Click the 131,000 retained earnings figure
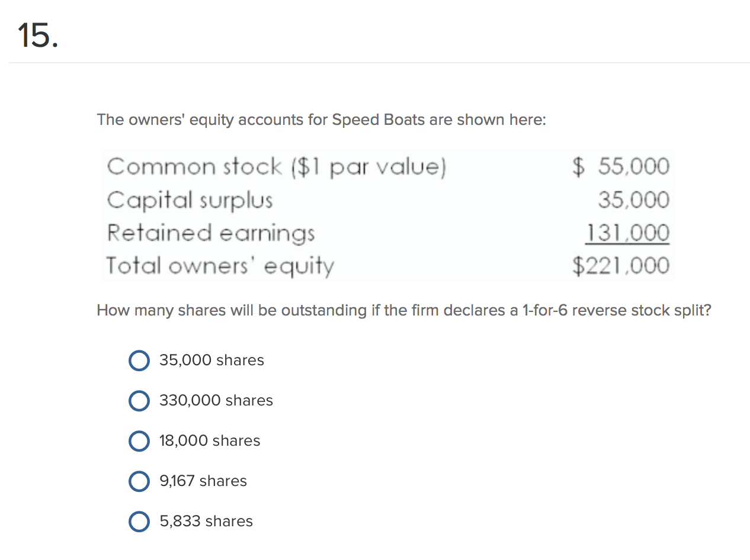The width and height of the screenshot is (750, 560). [627, 233]
